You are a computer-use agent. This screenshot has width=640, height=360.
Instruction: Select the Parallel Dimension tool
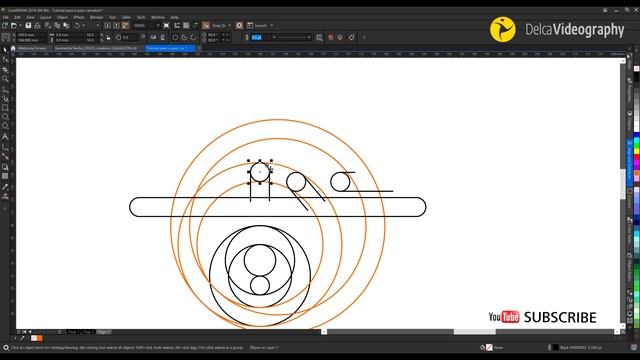tap(5, 147)
